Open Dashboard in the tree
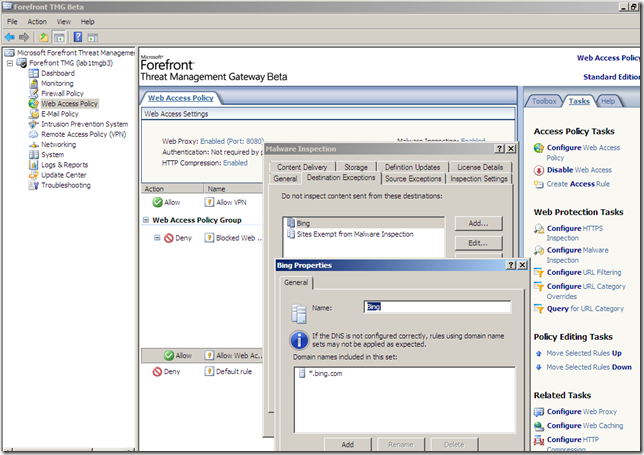 coord(58,73)
